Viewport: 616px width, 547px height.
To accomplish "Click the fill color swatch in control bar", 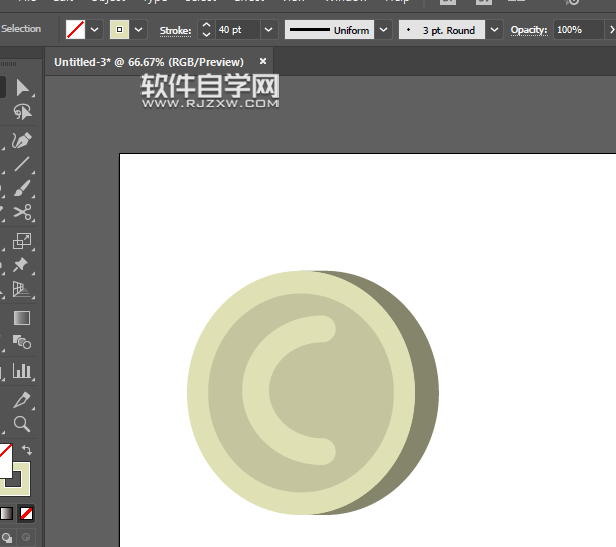I will (76, 30).
